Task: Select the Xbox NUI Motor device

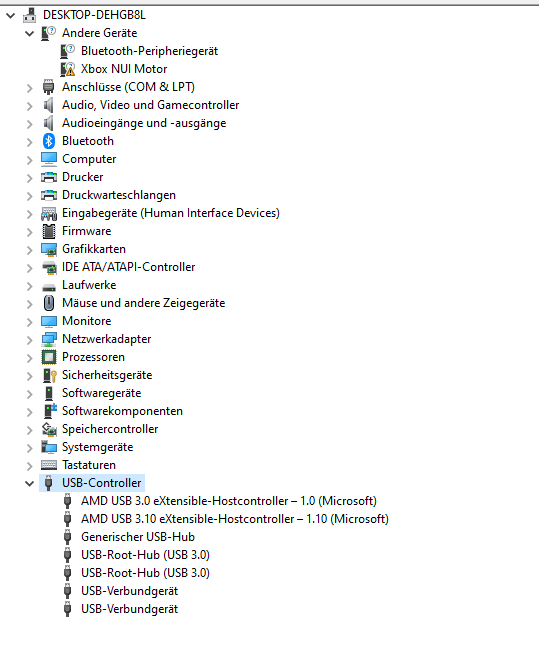Action: click(124, 69)
